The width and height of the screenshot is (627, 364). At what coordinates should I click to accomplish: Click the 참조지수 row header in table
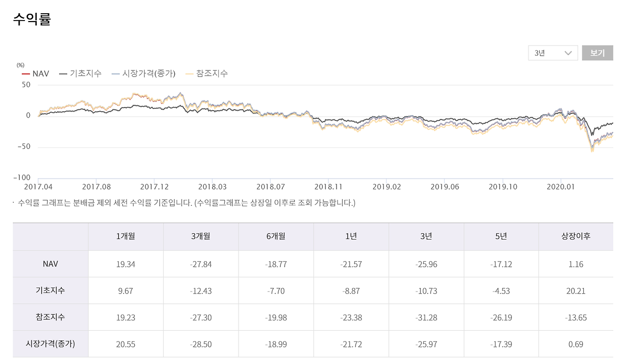click(50, 317)
